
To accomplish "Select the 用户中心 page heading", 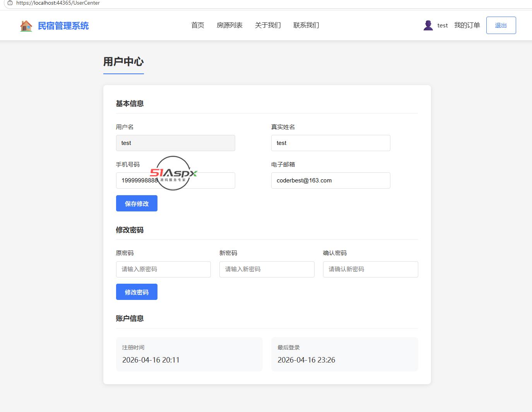I will (123, 61).
